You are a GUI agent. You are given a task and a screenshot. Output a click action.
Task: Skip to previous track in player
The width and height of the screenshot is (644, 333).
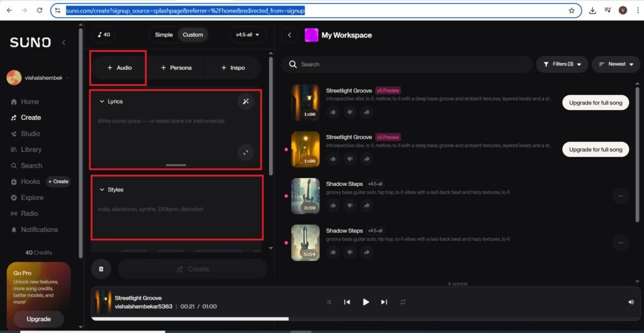347,302
